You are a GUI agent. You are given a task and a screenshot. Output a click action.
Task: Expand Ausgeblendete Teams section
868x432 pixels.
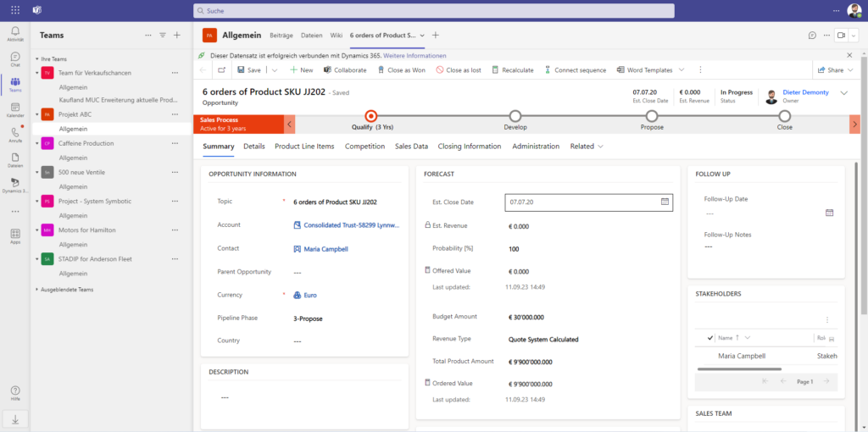click(37, 290)
